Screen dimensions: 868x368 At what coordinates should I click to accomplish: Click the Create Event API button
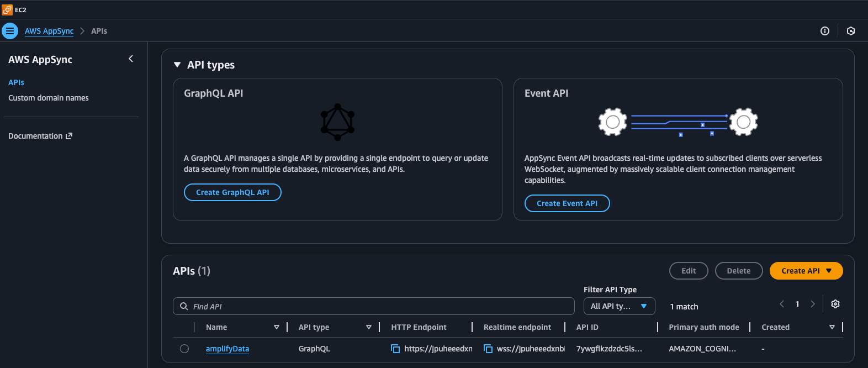(x=567, y=203)
